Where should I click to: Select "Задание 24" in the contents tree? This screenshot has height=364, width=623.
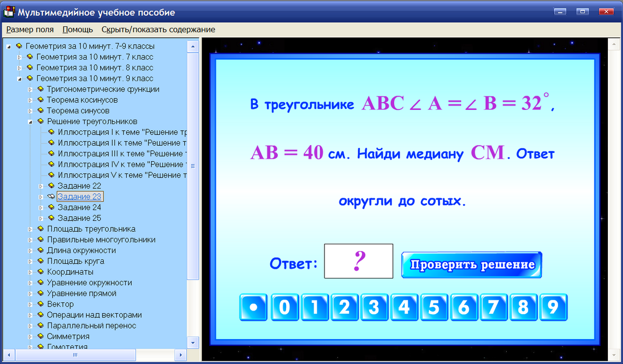[80, 207]
